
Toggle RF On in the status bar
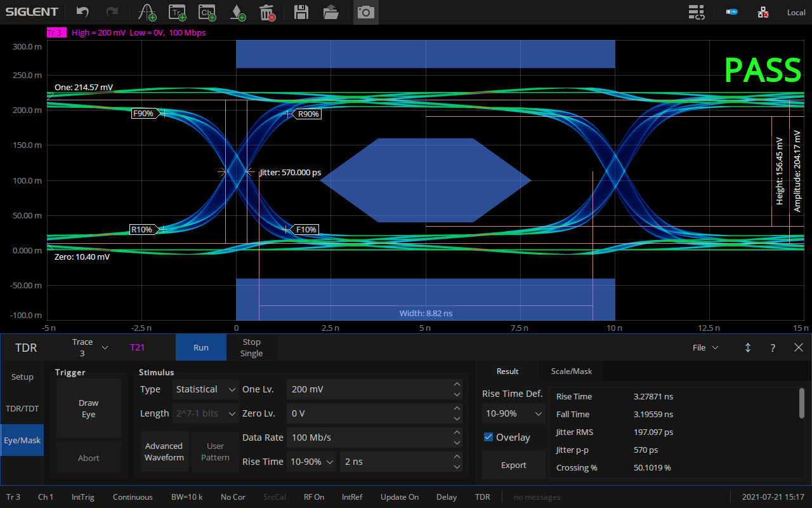(x=314, y=497)
